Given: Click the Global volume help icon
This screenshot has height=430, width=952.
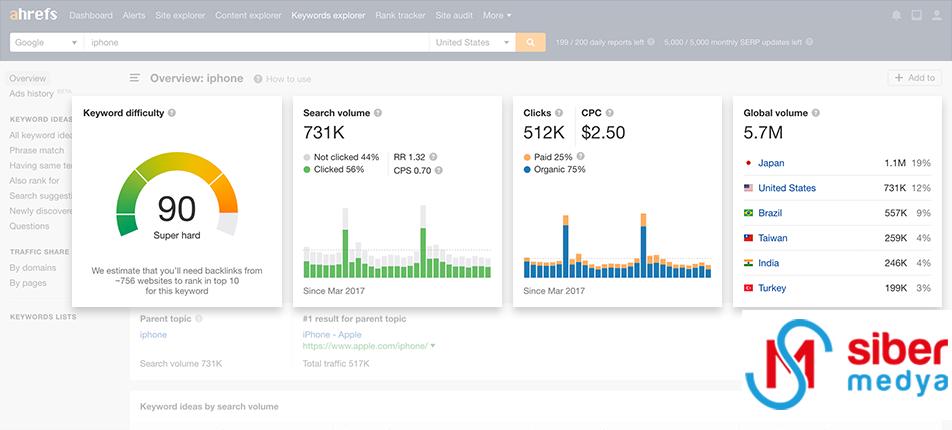Looking at the screenshot, I should coord(815,113).
